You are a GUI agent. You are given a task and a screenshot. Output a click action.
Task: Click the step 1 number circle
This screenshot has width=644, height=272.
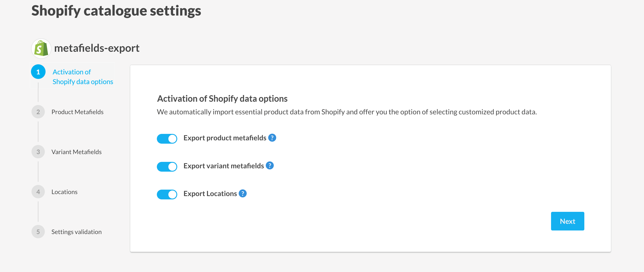click(38, 72)
